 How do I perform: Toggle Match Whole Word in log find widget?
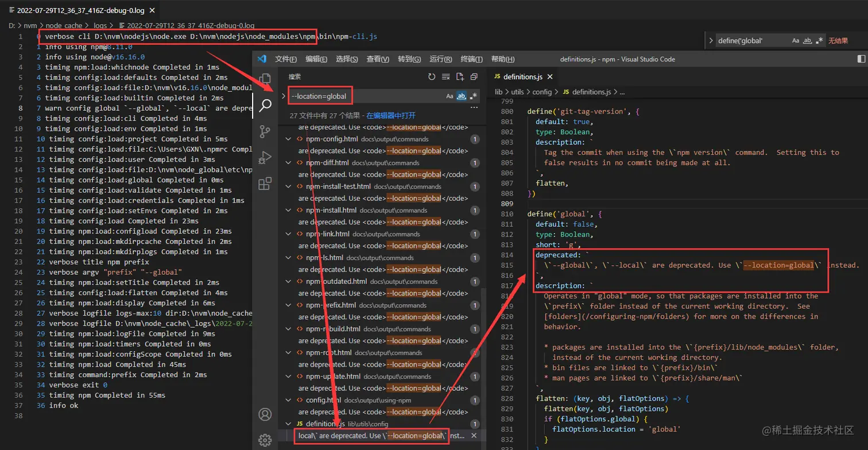807,41
